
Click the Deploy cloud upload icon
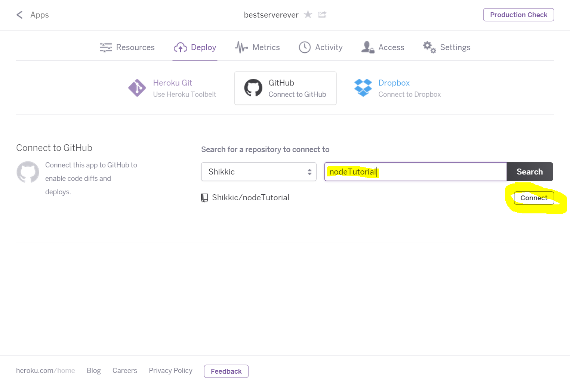(x=181, y=47)
